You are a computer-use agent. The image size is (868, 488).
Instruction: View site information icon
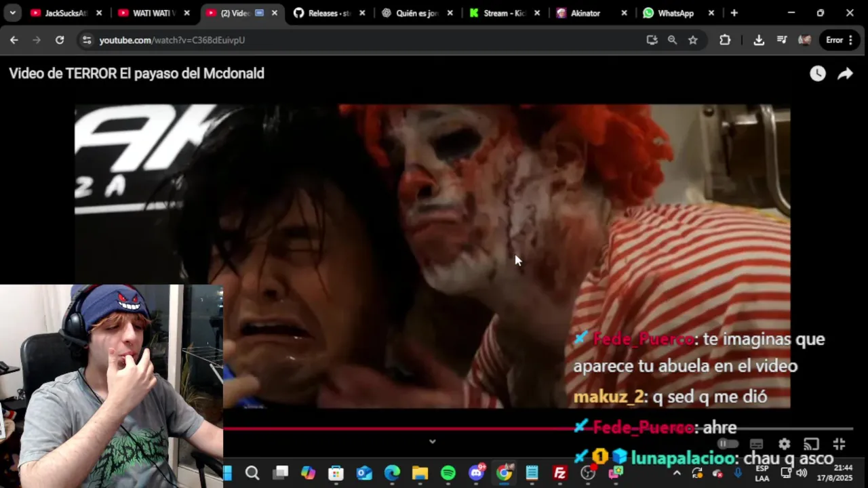click(86, 40)
